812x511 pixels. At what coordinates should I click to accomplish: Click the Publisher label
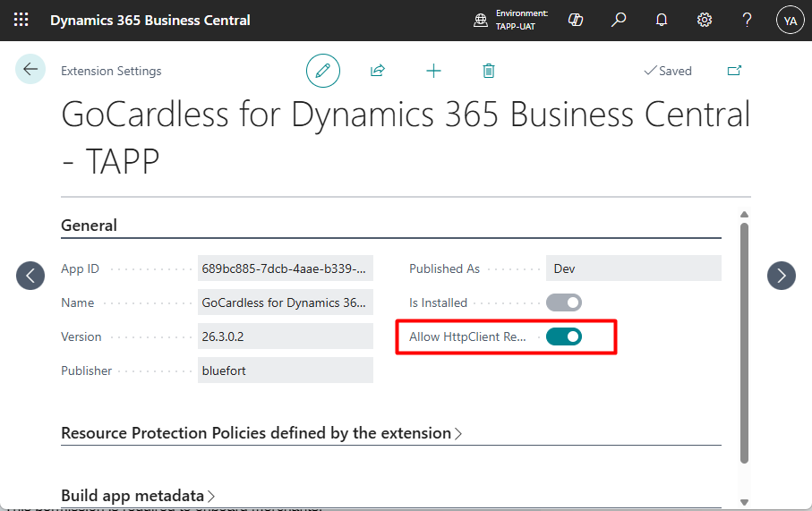87,370
